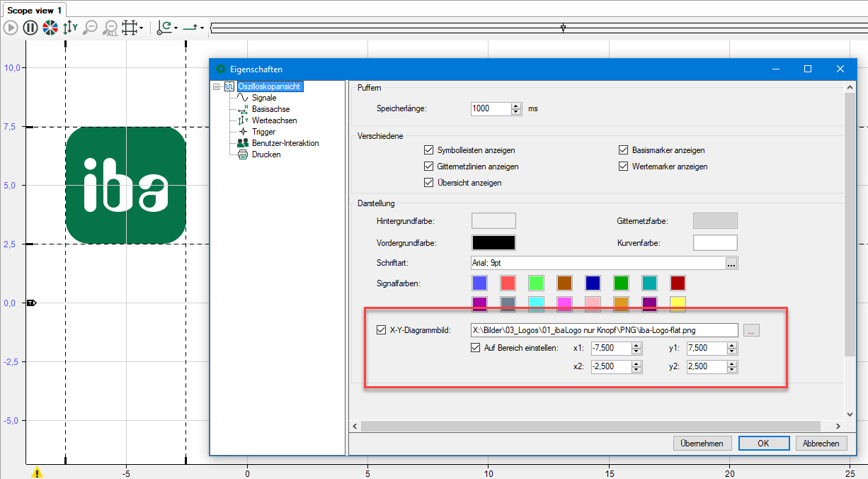
Task: Select Signale in the properties tree
Action: click(x=263, y=98)
